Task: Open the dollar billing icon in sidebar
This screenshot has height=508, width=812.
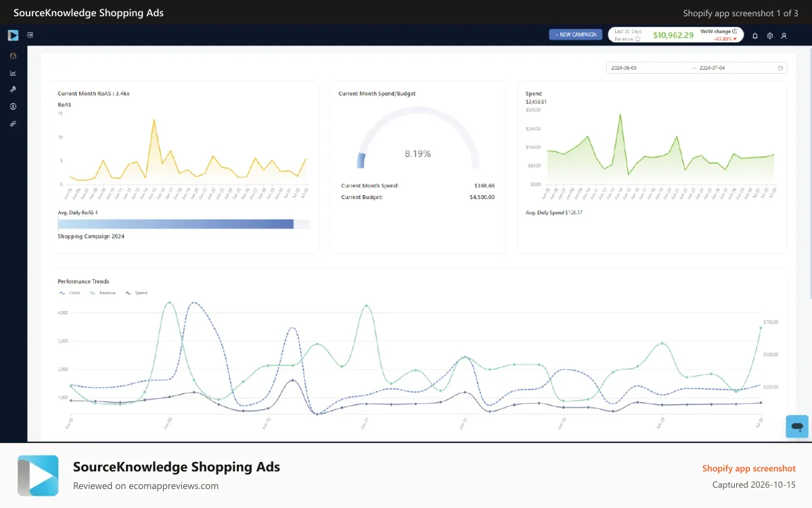Action: tap(13, 106)
